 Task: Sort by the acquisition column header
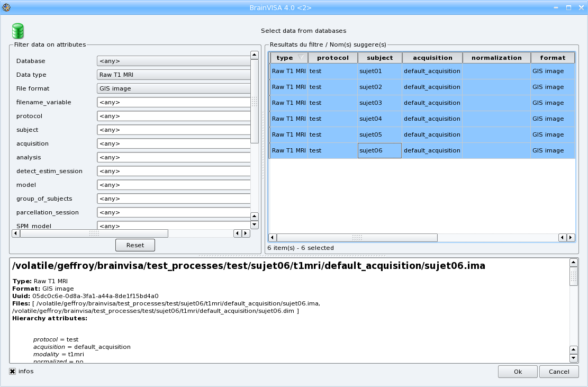(x=432, y=58)
